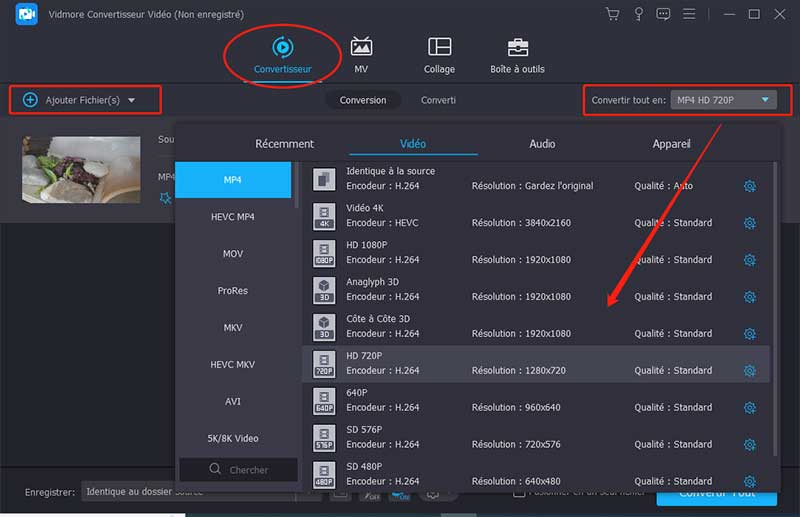Click the key registration icon

637,14
